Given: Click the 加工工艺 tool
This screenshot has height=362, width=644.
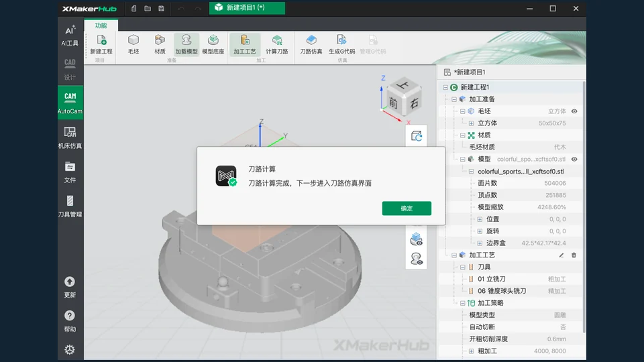Looking at the screenshot, I should (x=245, y=45).
